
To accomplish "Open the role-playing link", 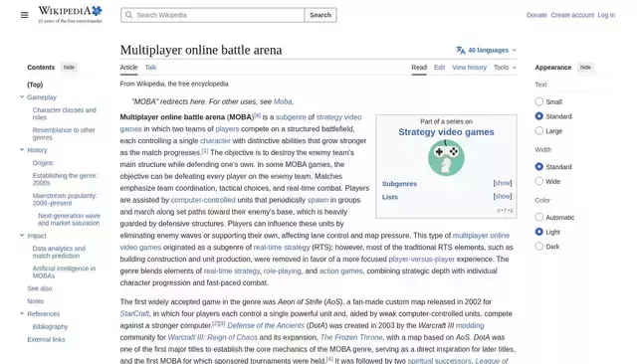I will 283,271.
